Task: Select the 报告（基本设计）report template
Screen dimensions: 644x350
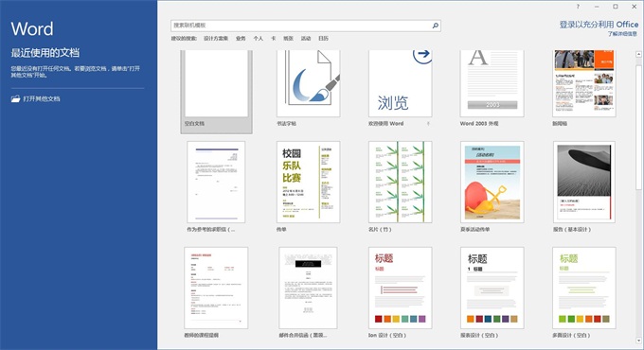Action: coord(584,183)
